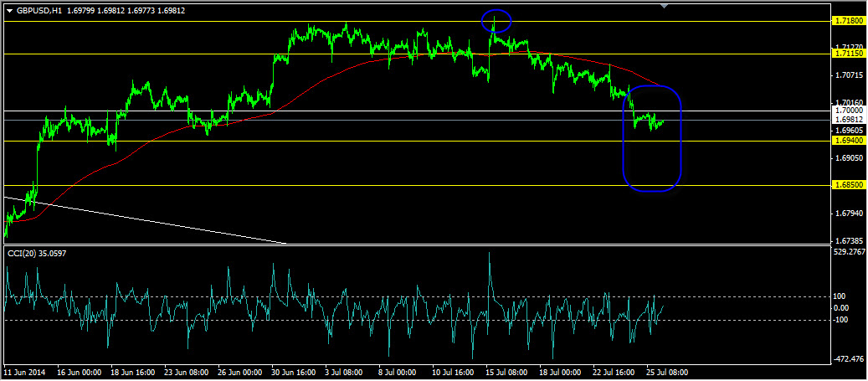Click the 1.67940 price scale value
Viewport: 868px width, 381px height.
[x=849, y=214]
